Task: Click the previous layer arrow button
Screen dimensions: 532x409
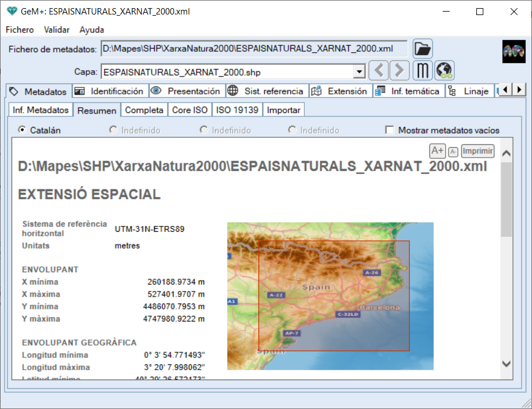Action: point(378,71)
